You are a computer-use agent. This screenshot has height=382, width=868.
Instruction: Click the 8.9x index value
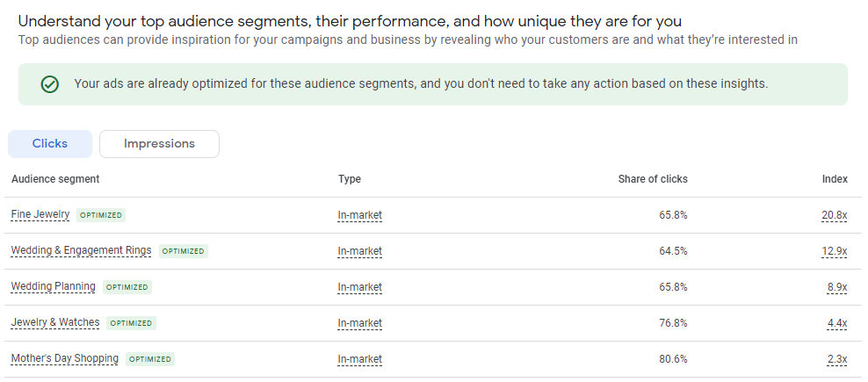[837, 287]
